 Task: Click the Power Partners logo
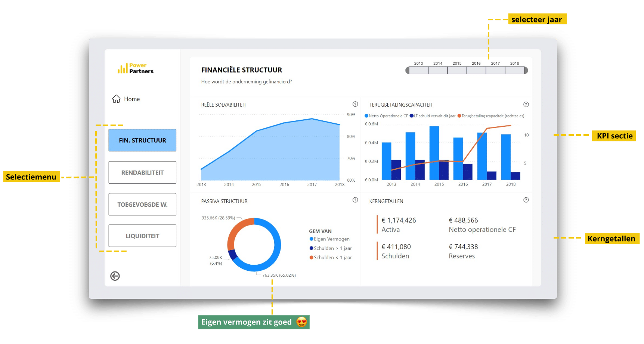136,68
